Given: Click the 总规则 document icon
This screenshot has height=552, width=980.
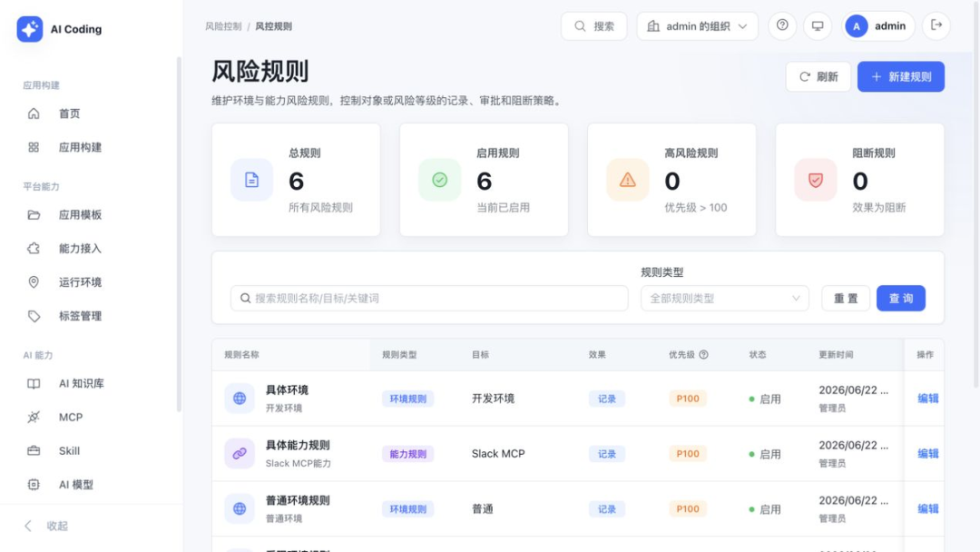Looking at the screenshot, I should 252,180.
